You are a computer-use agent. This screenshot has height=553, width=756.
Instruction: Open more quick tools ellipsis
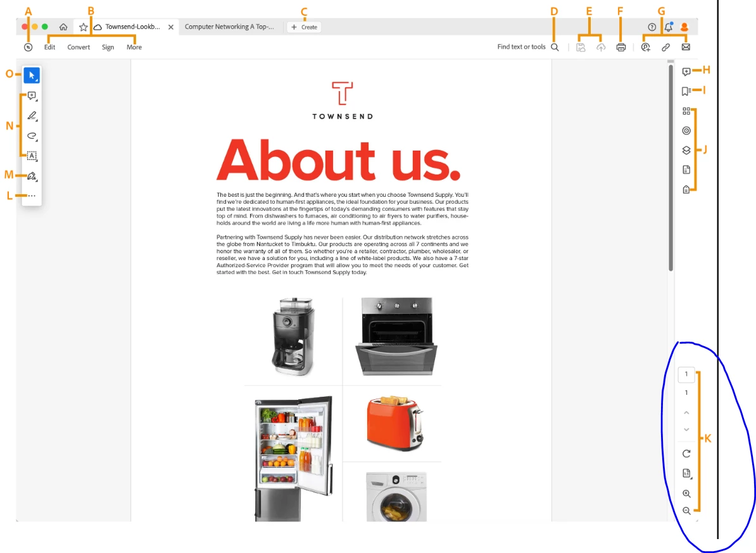pyautogui.click(x=32, y=196)
